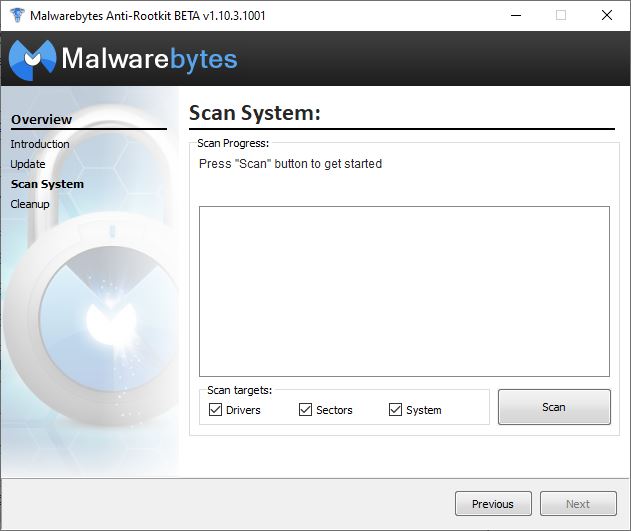This screenshot has width=631, height=531.
Task: Click the window title text in title bar
Action: point(148,16)
